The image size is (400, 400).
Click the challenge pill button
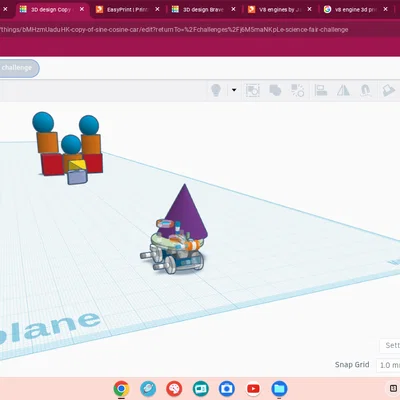[x=18, y=68]
